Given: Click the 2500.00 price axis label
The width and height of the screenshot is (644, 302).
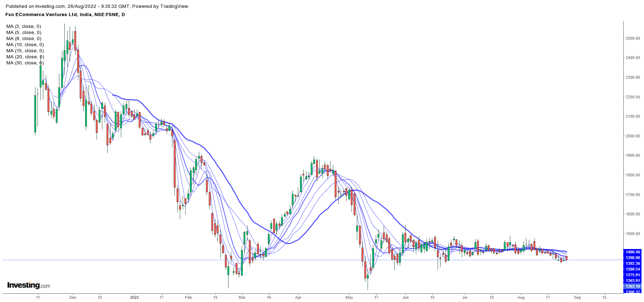Looking at the screenshot, I should (632, 38).
